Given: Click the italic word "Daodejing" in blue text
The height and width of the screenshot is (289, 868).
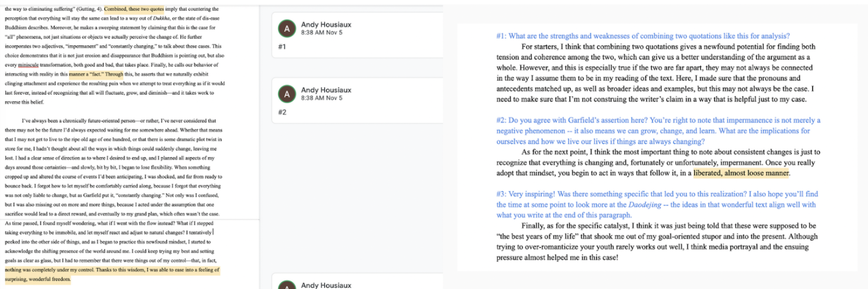Looking at the screenshot, I should (645, 205).
